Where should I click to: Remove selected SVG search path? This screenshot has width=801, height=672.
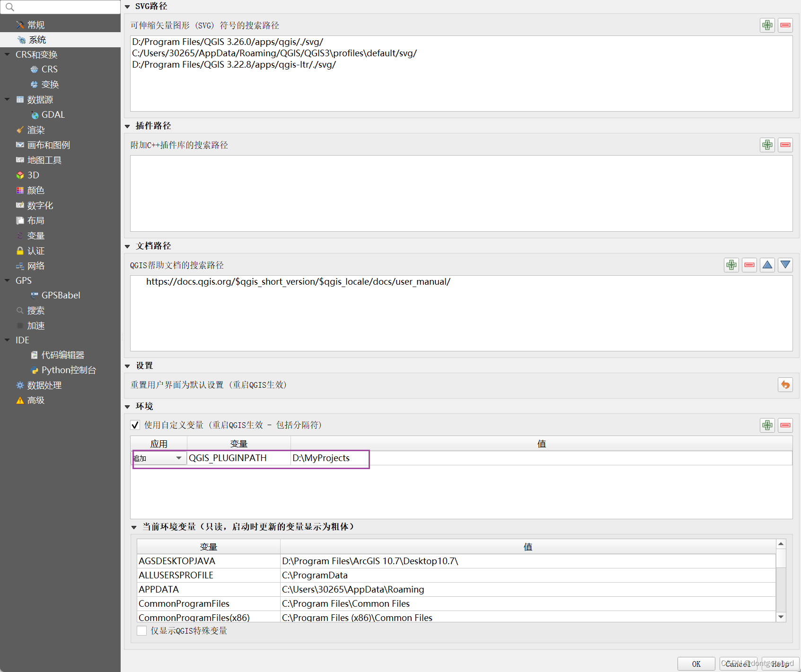(x=785, y=25)
